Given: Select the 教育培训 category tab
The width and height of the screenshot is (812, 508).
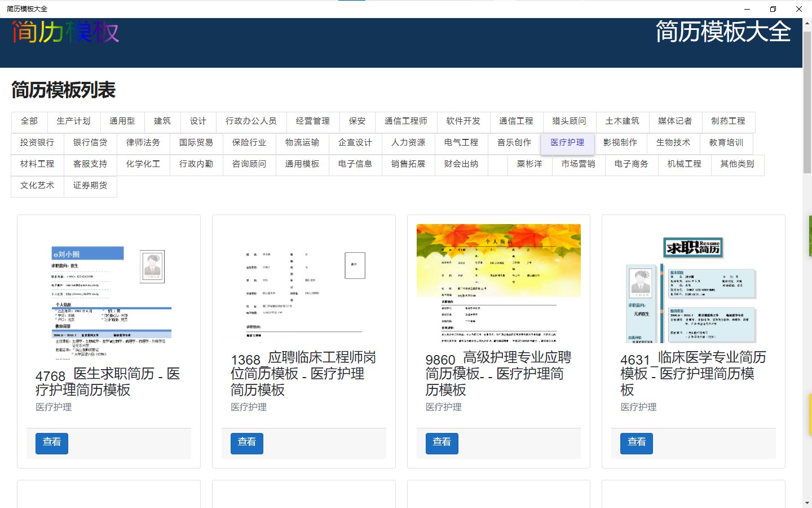Looking at the screenshot, I should 726,143.
